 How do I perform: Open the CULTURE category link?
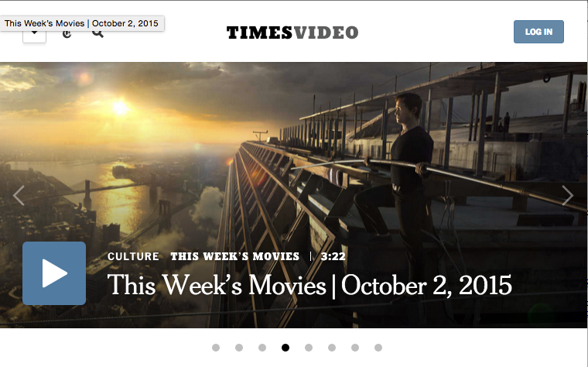[x=133, y=256]
